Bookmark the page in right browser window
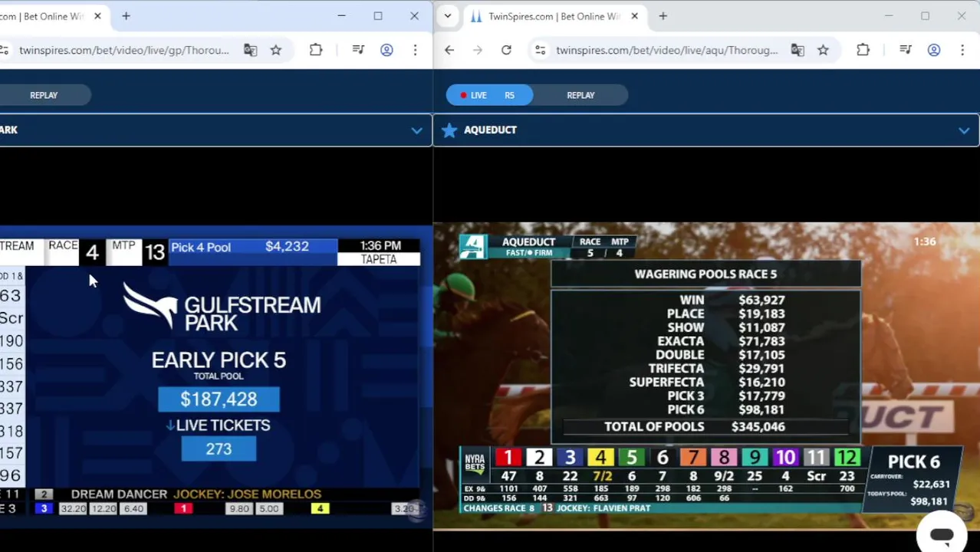980x552 pixels. coord(823,50)
